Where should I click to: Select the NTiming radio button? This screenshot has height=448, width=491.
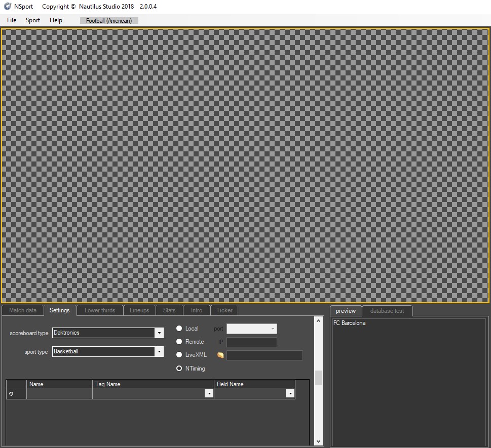click(x=179, y=369)
